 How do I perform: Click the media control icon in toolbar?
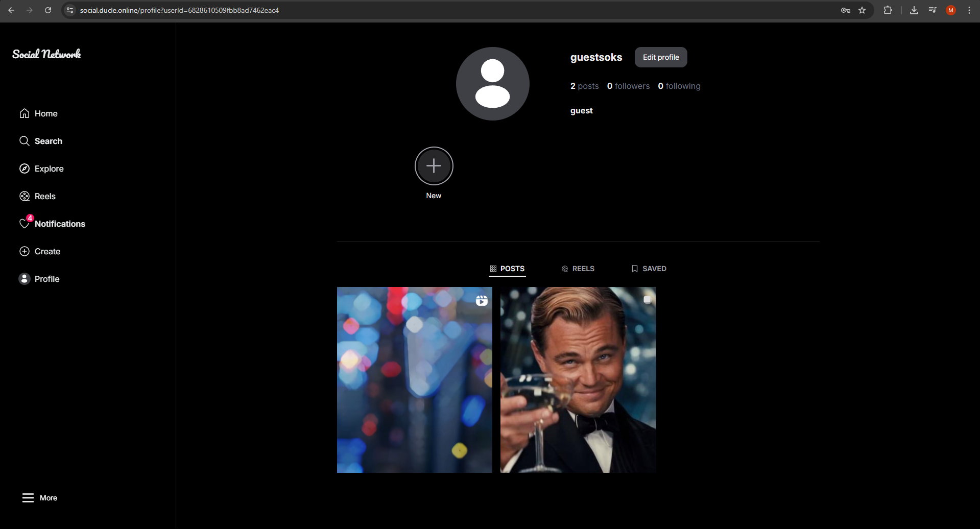[x=933, y=10]
